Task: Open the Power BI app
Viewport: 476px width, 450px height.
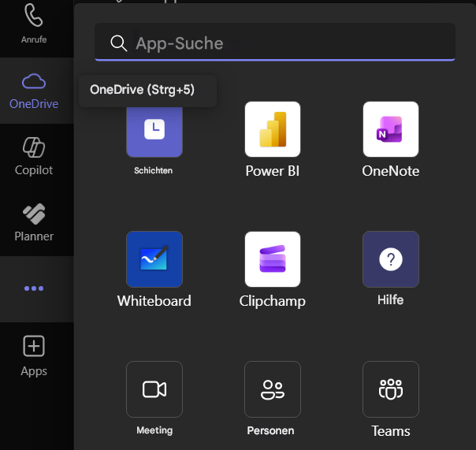Action: click(x=273, y=129)
